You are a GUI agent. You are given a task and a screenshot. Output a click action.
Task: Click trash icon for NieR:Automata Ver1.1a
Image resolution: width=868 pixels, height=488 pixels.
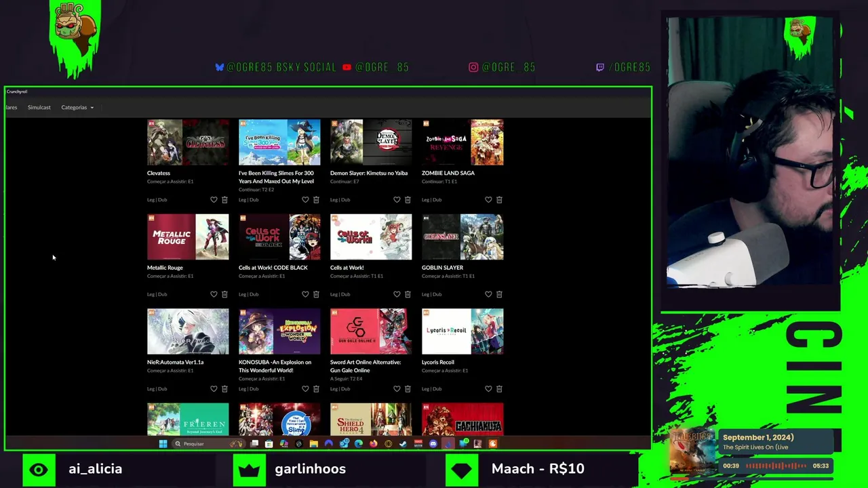224,389
